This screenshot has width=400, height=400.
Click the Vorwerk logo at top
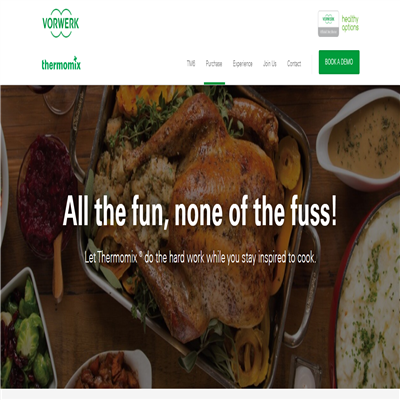point(61,23)
